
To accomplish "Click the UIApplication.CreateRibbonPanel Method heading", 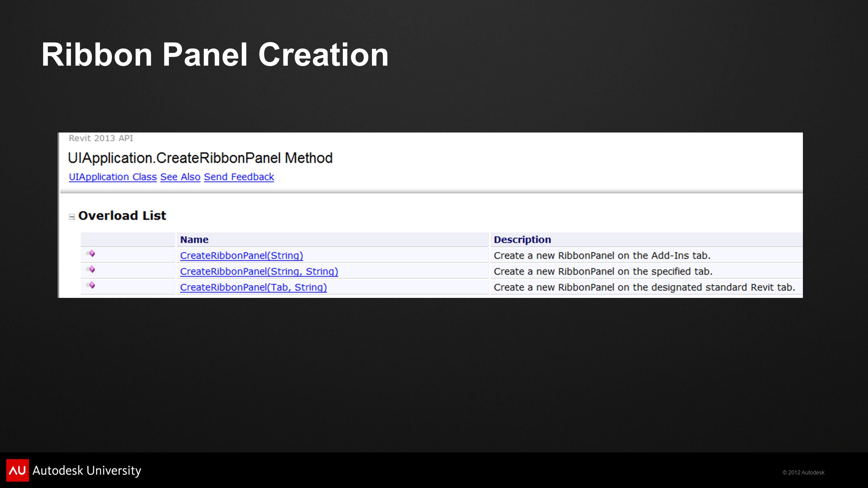I will (200, 158).
